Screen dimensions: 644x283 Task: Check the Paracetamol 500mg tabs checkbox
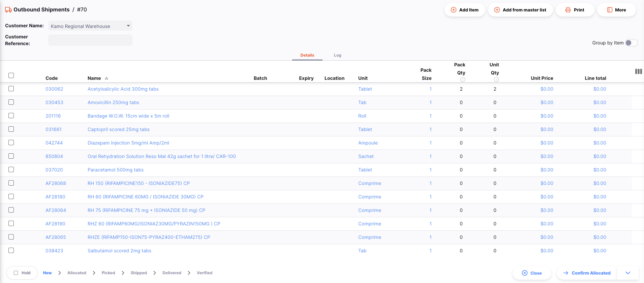click(x=11, y=169)
